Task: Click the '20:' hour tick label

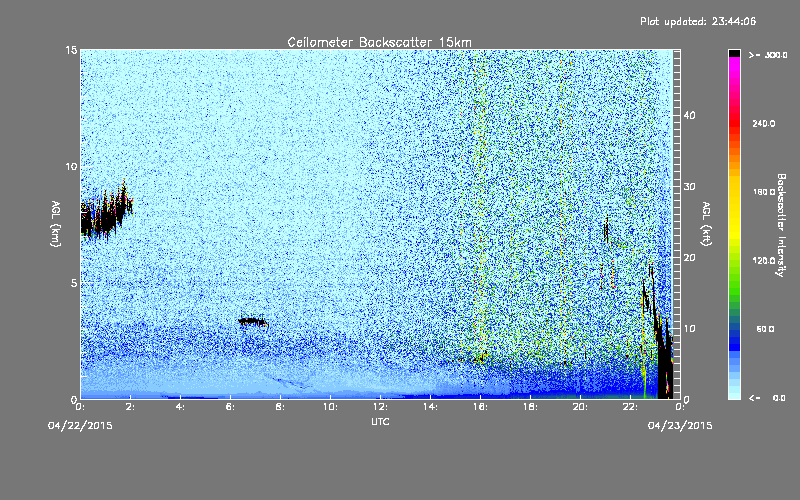Action: [x=580, y=407]
